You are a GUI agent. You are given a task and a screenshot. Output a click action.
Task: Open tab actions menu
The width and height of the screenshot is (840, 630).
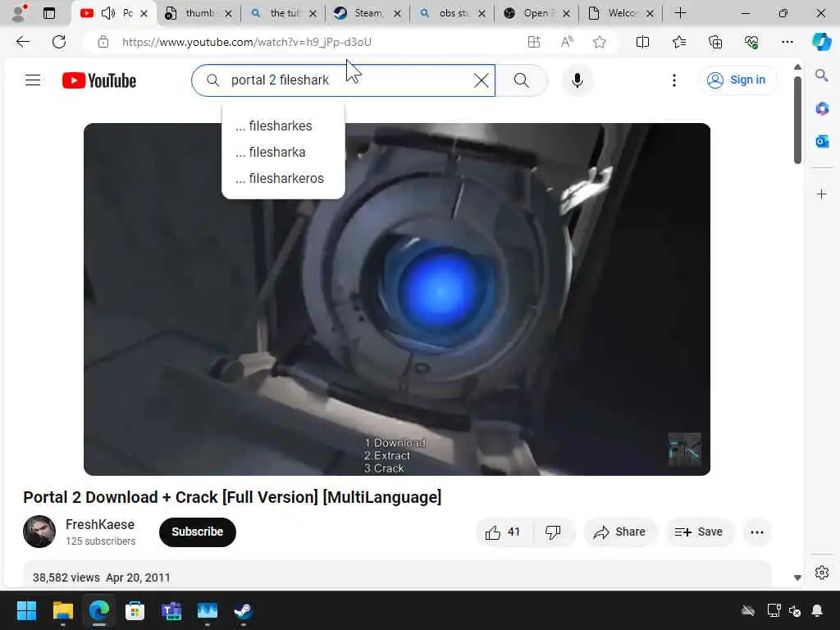49,13
